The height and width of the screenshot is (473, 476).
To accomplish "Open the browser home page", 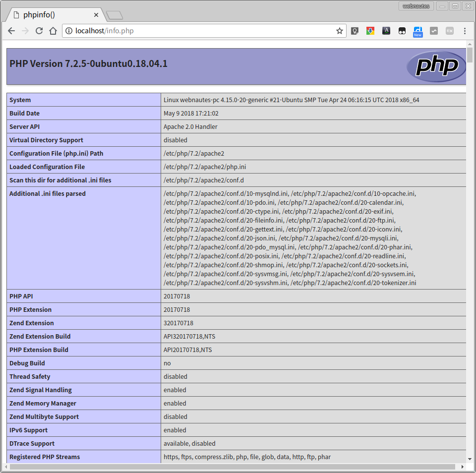I will pyautogui.click(x=53, y=31).
